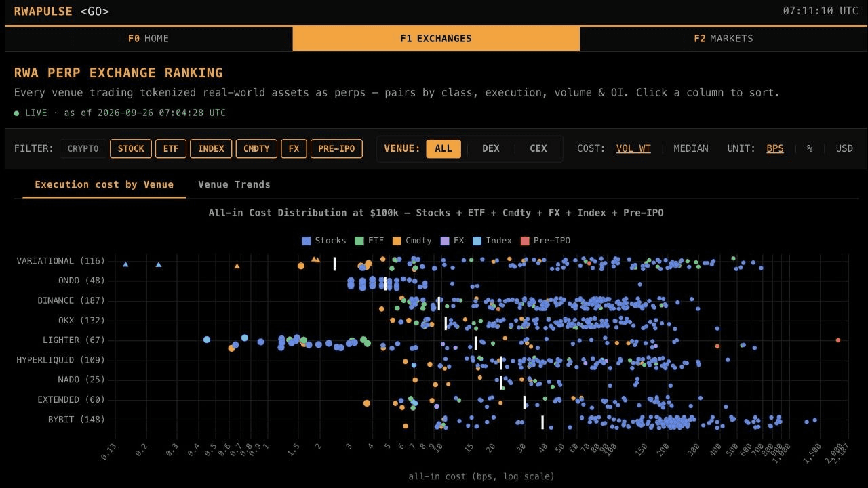Click the Pre-IPO legend color swatch
Viewport: 868px width, 488px height.
tap(525, 241)
